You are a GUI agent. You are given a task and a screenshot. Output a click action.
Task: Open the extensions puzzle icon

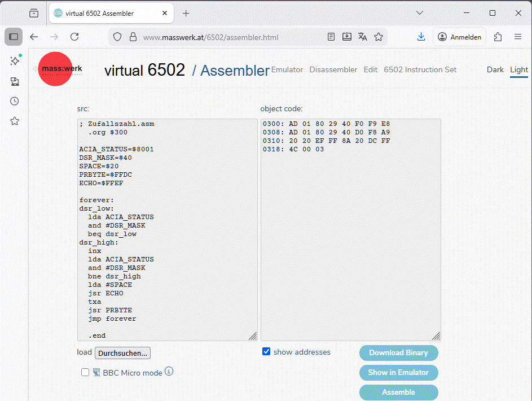click(x=498, y=37)
